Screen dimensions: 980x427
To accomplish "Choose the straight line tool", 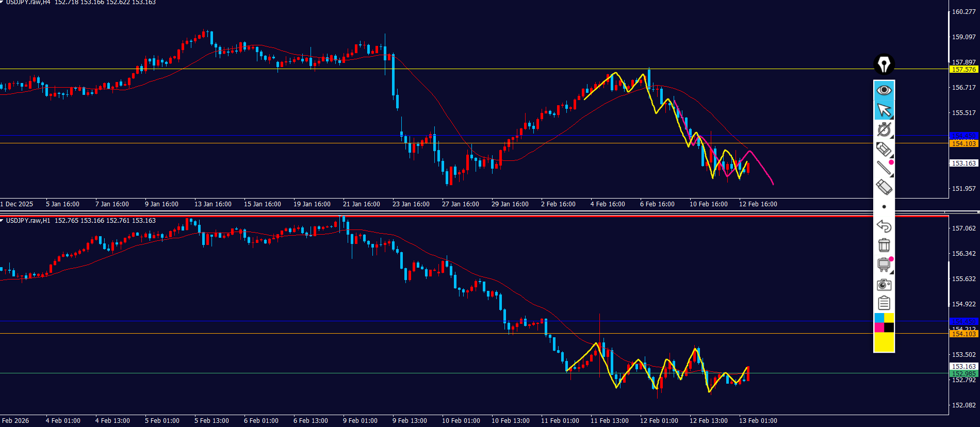I will point(884,168).
